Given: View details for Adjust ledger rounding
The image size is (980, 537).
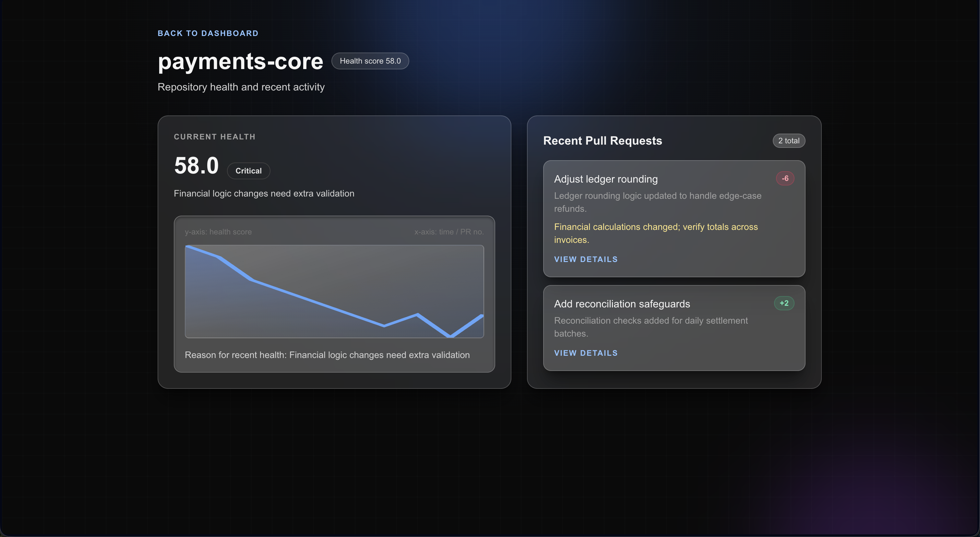Looking at the screenshot, I should (585, 259).
